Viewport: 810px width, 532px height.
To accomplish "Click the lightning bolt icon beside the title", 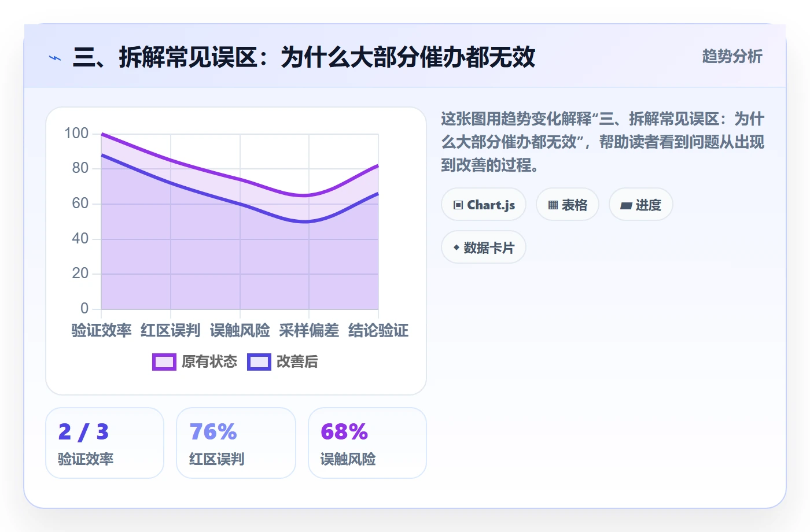I will tap(55, 58).
